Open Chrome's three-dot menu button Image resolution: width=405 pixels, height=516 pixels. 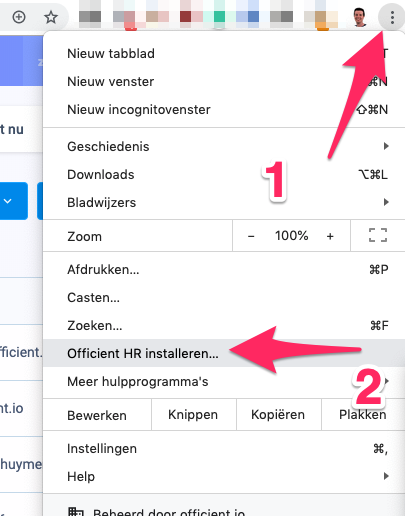click(x=392, y=17)
